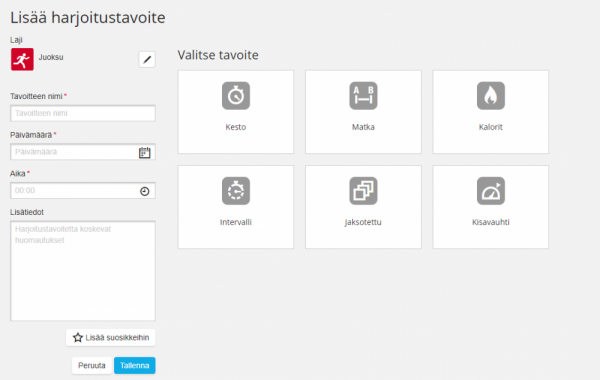This screenshot has width=600, height=380.
Task: Click the Laji label
Action: [x=16, y=40]
